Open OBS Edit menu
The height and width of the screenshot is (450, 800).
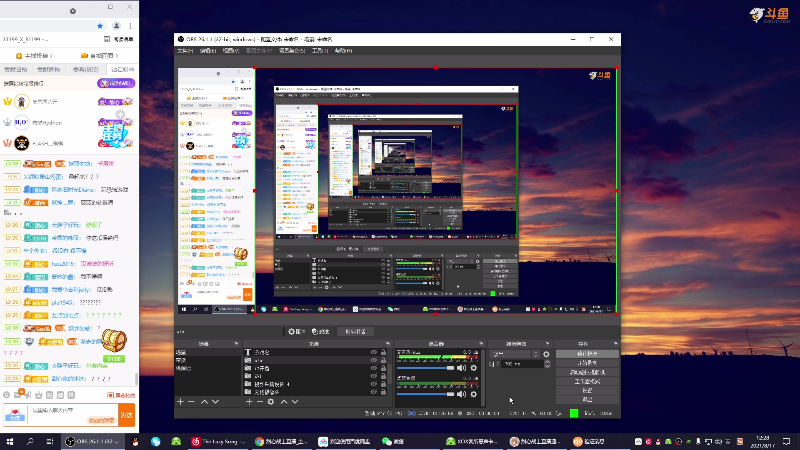pyautogui.click(x=208, y=51)
